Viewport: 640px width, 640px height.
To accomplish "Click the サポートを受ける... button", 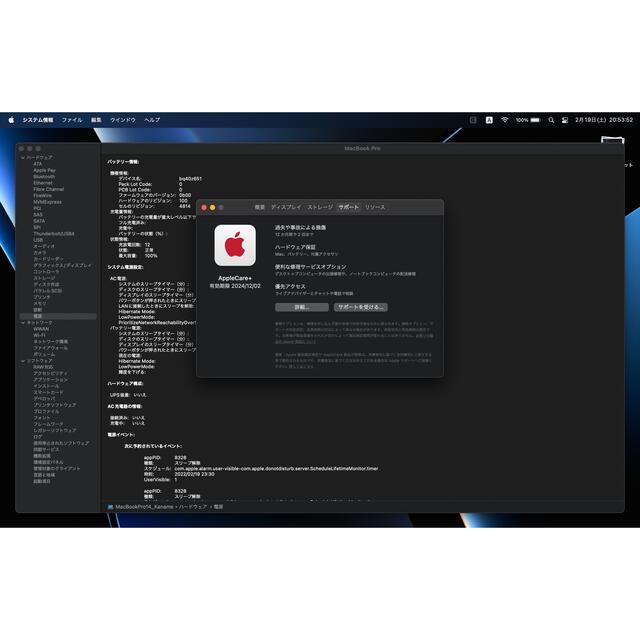I will pos(361,307).
